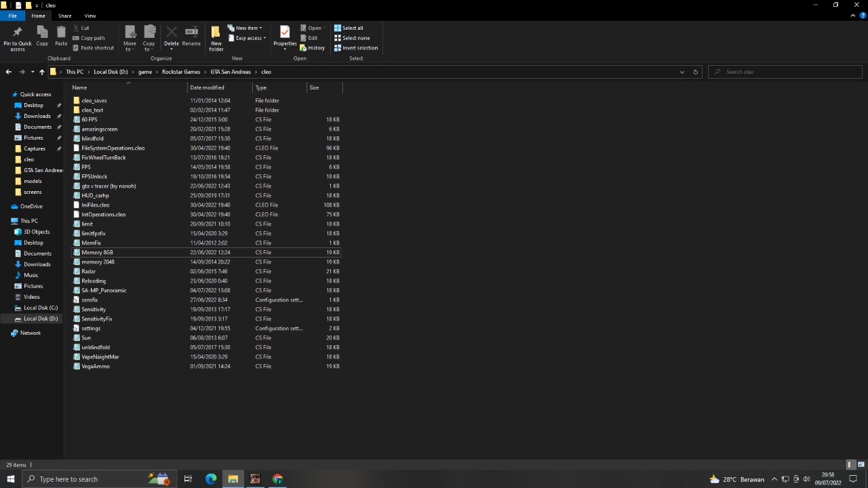This screenshot has width=868, height=488.
Task: Switch to the Share tab
Action: [64, 16]
